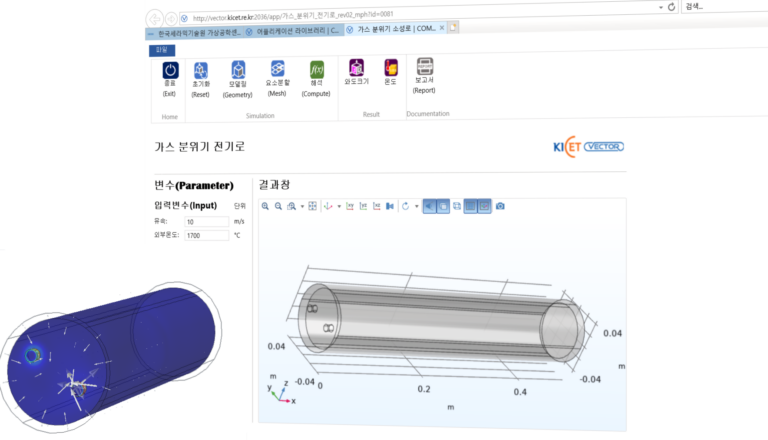Image resolution: width=768 pixels, height=440 pixels.
Task: Start Compute (해석) f(x) icon
Action: [316, 71]
